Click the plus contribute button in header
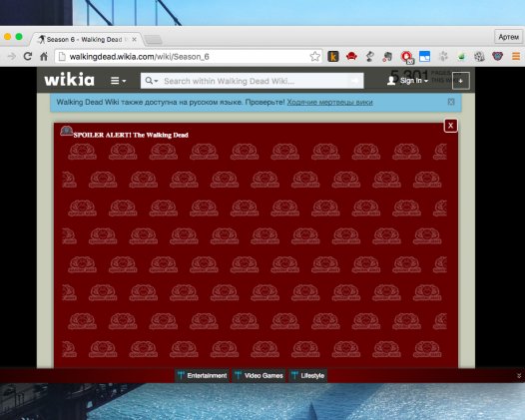Image resolution: width=525 pixels, height=420 pixels. [x=461, y=81]
